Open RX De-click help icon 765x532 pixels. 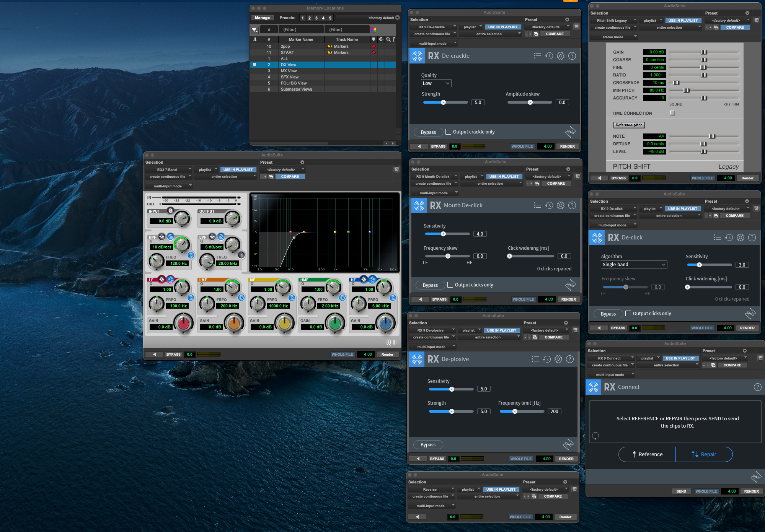coord(752,238)
